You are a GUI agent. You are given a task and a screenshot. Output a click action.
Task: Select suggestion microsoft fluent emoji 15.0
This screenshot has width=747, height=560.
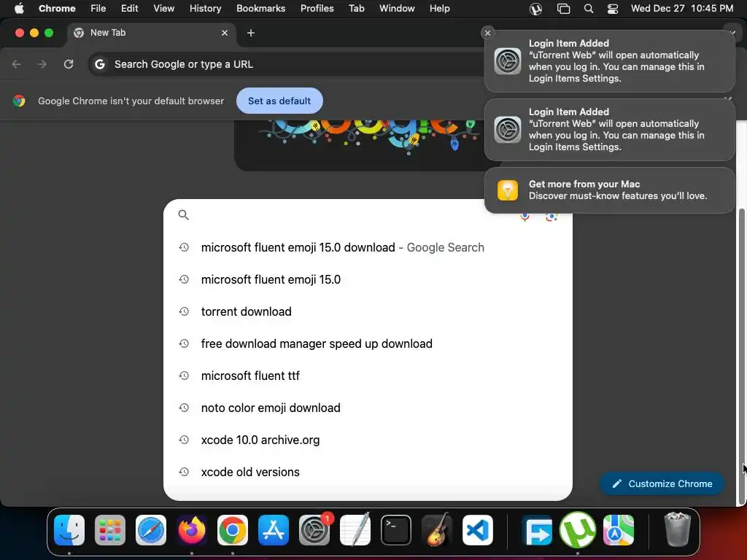click(x=368, y=279)
